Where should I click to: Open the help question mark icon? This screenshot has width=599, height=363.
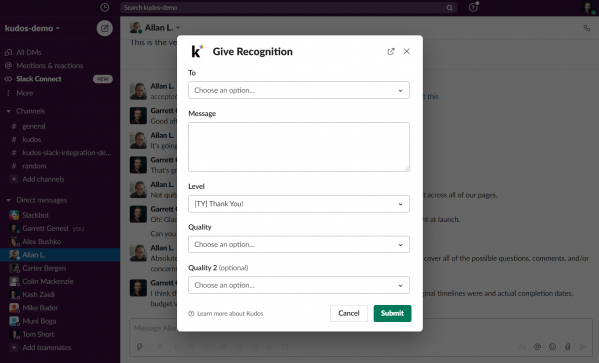(473, 7)
